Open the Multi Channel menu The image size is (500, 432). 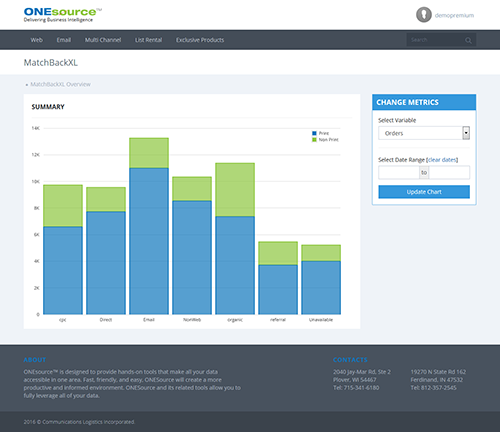tap(103, 40)
